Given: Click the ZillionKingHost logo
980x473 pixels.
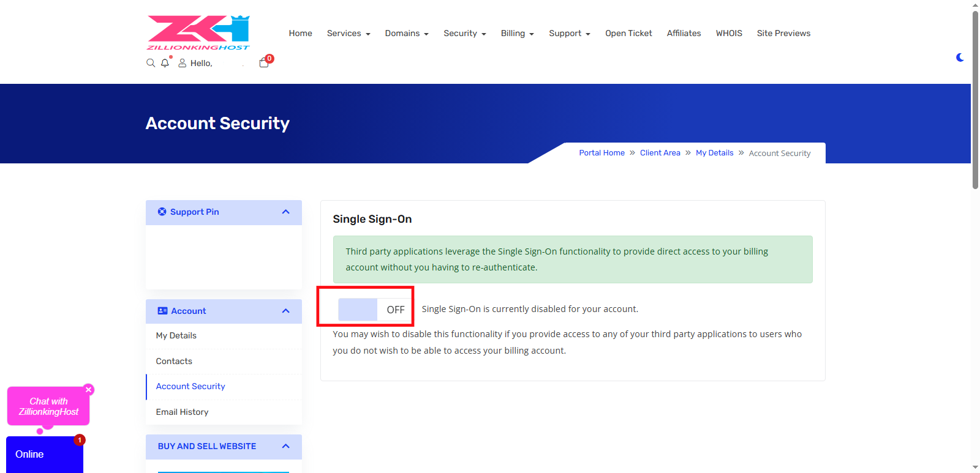Looking at the screenshot, I should point(198,33).
